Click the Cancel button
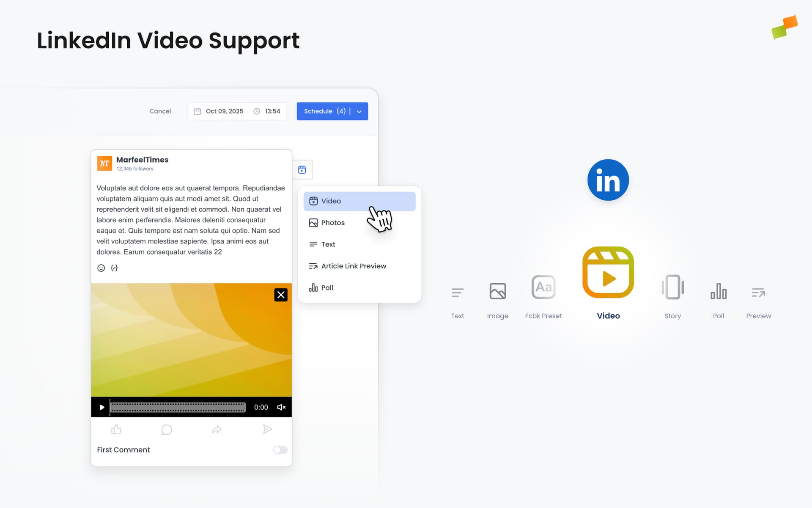Viewport: 812px width, 508px height. (x=160, y=111)
